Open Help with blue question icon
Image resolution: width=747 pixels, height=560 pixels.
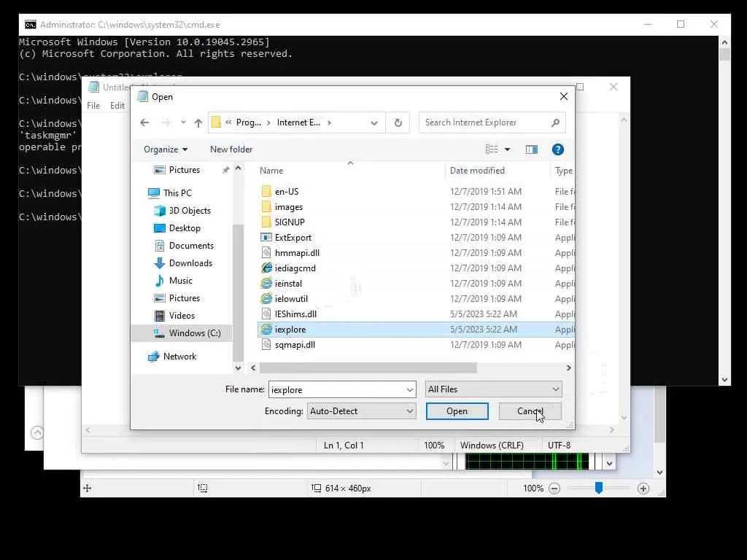coord(558,149)
